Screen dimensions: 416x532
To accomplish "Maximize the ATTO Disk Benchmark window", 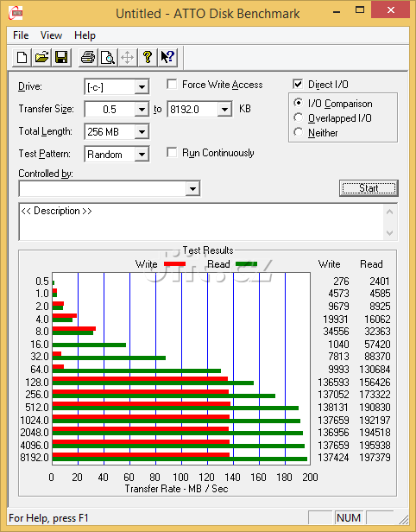I will pyautogui.click(x=360, y=10).
